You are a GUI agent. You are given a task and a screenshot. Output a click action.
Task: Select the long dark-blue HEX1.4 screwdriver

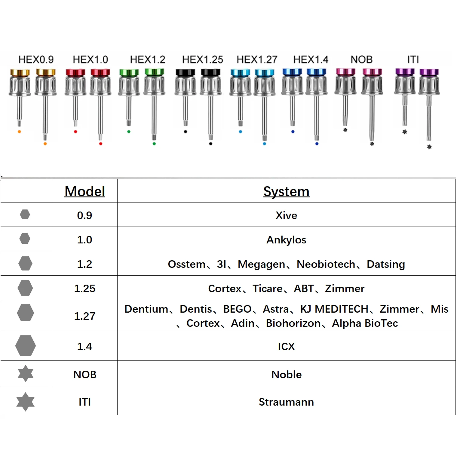(x=317, y=105)
